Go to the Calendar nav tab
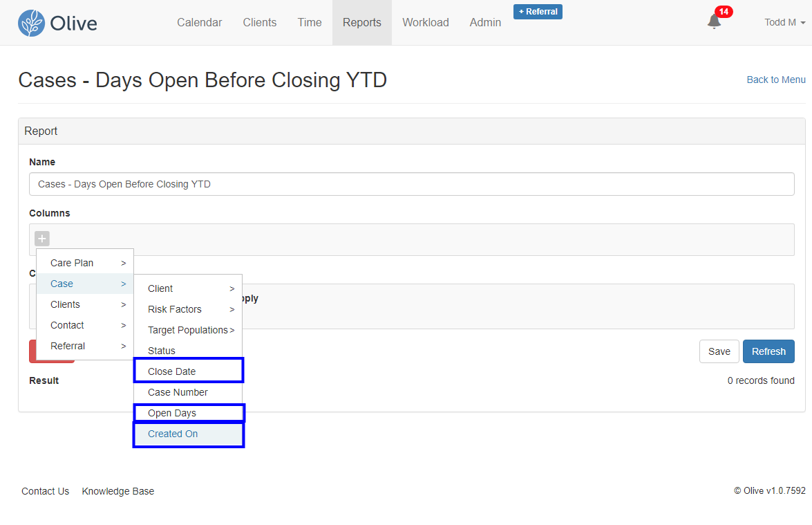 [200, 22]
